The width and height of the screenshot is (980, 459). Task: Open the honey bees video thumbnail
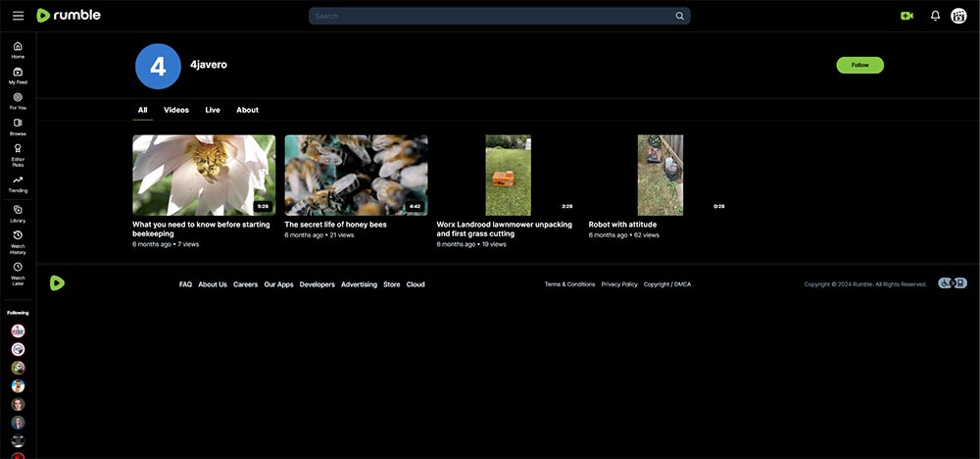[357, 176]
